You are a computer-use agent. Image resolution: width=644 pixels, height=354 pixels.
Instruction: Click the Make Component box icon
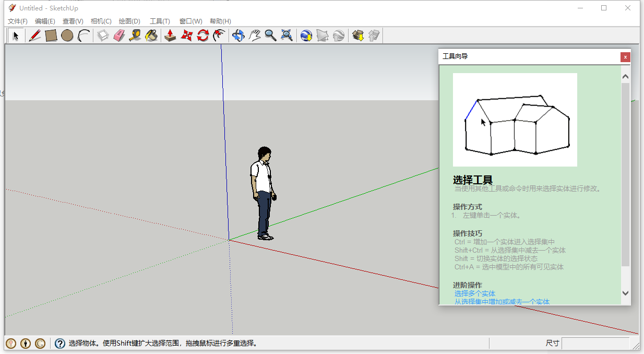pyautogui.click(x=103, y=36)
